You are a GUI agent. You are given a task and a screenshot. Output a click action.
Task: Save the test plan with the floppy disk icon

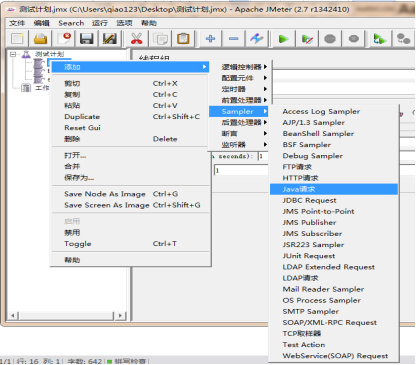[86, 39]
